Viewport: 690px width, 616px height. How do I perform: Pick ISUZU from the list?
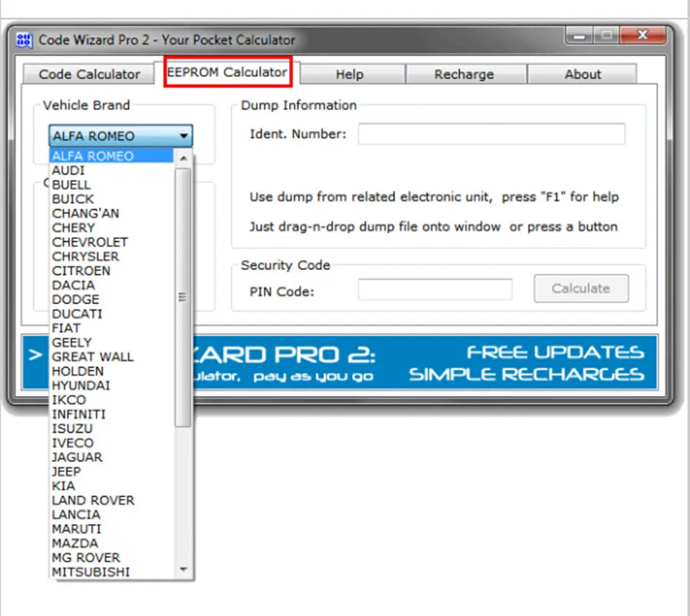tap(111, 429)
